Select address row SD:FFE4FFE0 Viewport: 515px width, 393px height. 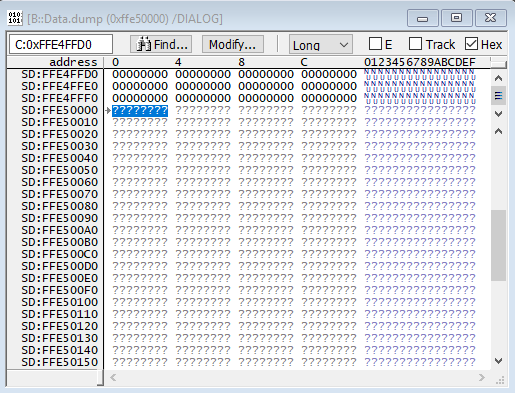[x=60, y=86]
